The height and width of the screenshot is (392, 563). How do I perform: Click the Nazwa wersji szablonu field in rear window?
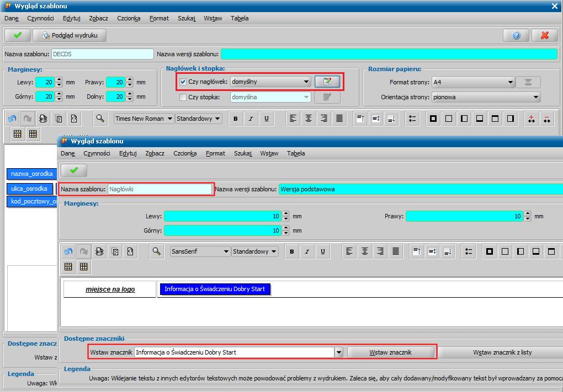pos(389,54)
